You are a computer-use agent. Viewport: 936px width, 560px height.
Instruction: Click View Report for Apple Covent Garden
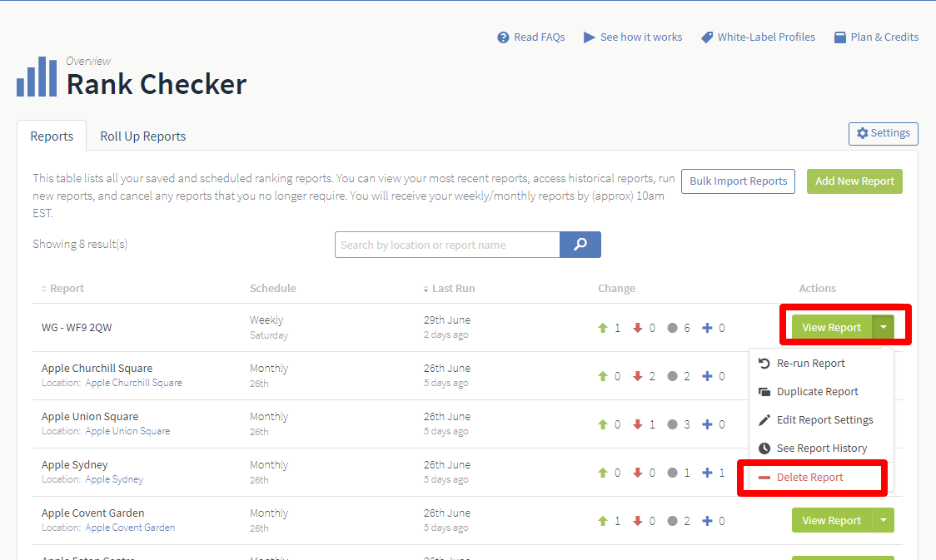click(x=832, y=520)
